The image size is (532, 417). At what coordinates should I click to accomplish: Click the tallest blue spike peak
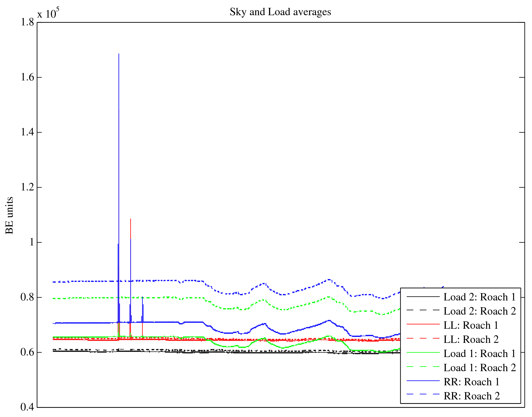[x=119, y=54]
